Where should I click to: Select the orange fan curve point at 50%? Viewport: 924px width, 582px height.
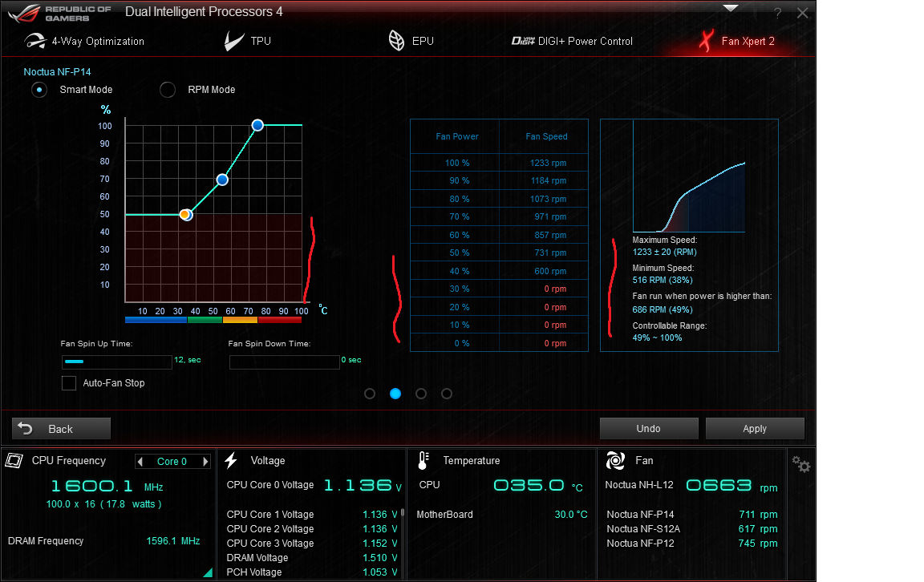point(185,214)
